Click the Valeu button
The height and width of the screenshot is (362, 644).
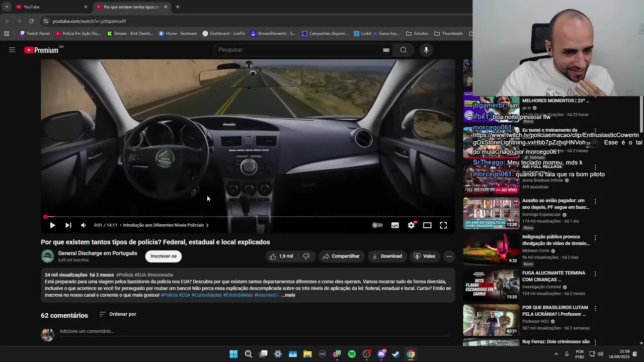(x=424, y=256)
